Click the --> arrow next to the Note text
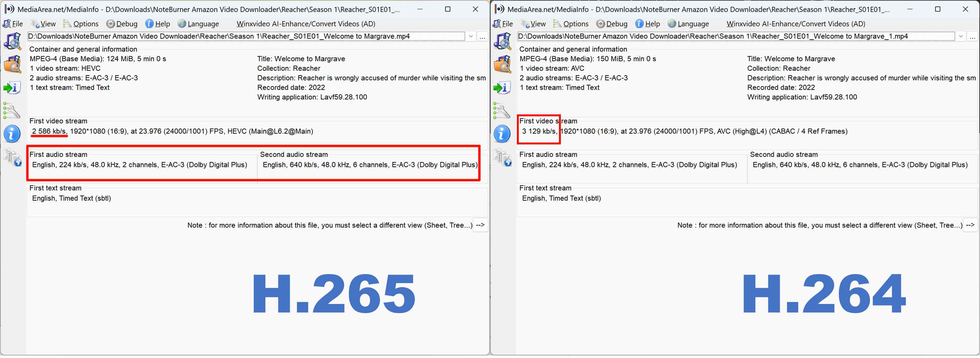Screen dimensions: 980x358 pyautogui.click(x=480, y=225)
